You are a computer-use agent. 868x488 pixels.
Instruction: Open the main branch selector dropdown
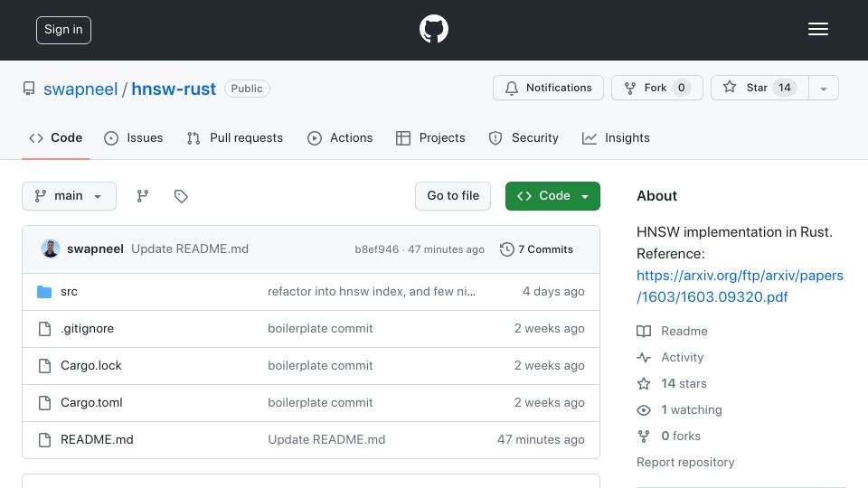70,196
